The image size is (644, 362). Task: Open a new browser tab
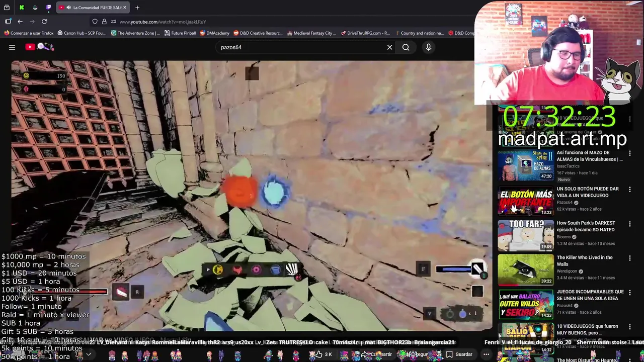click(137, 8)
